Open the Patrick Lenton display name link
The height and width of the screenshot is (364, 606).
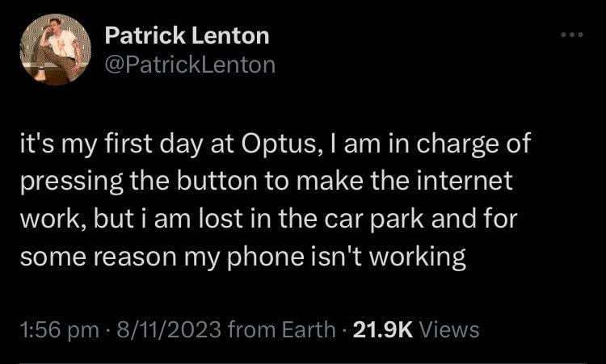pyautogui.click(x=187, y=36)
